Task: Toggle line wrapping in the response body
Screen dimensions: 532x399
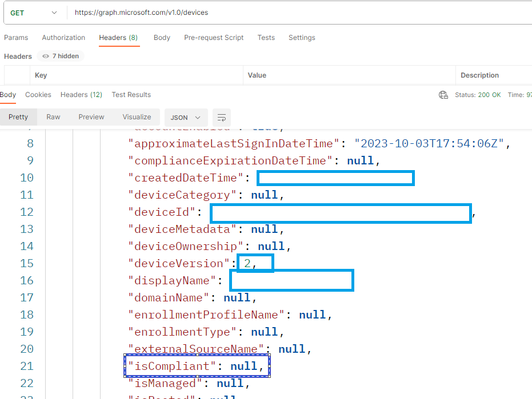Action: pyautogui.click(x=222, y=117)
